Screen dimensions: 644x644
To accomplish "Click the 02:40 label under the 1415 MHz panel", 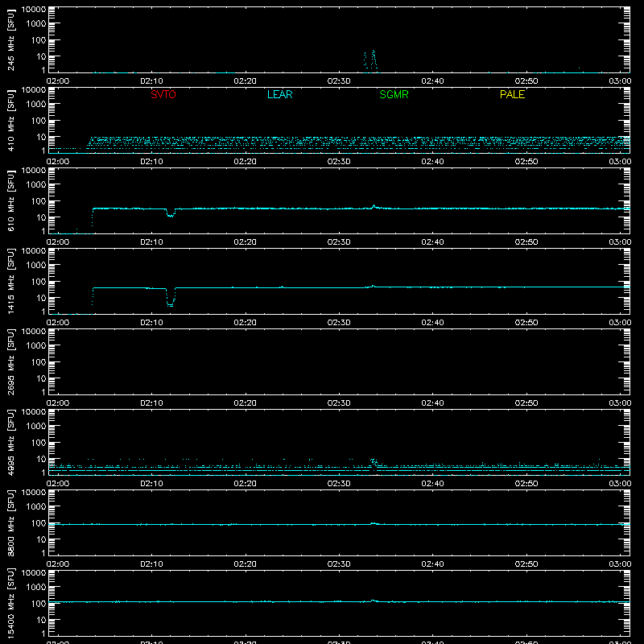I will [432, 323].
